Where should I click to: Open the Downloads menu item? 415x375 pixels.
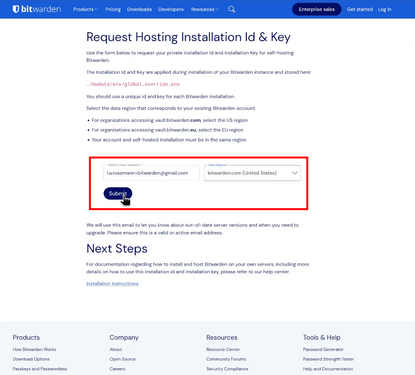(x=139, y=9)
